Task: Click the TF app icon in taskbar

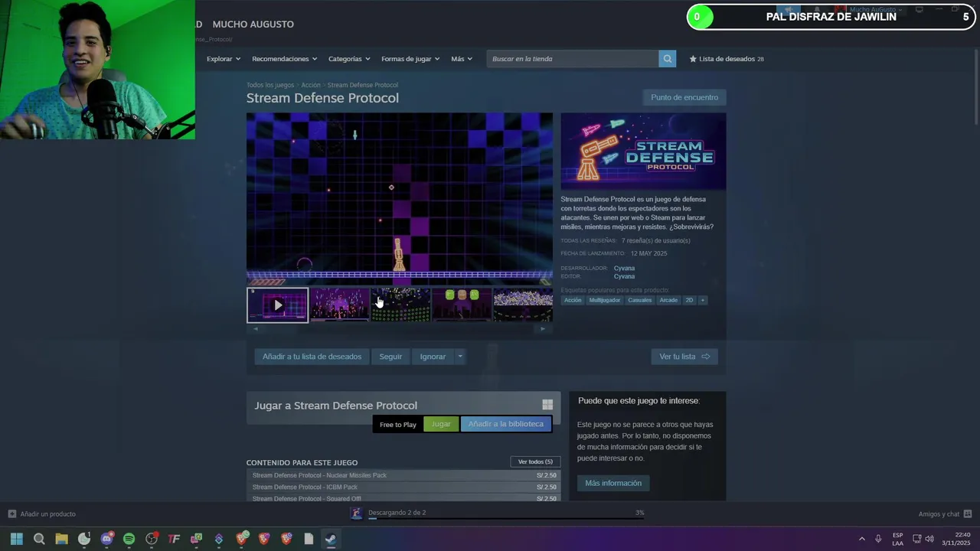Action: pyautogui.click(x=174, y=539)
